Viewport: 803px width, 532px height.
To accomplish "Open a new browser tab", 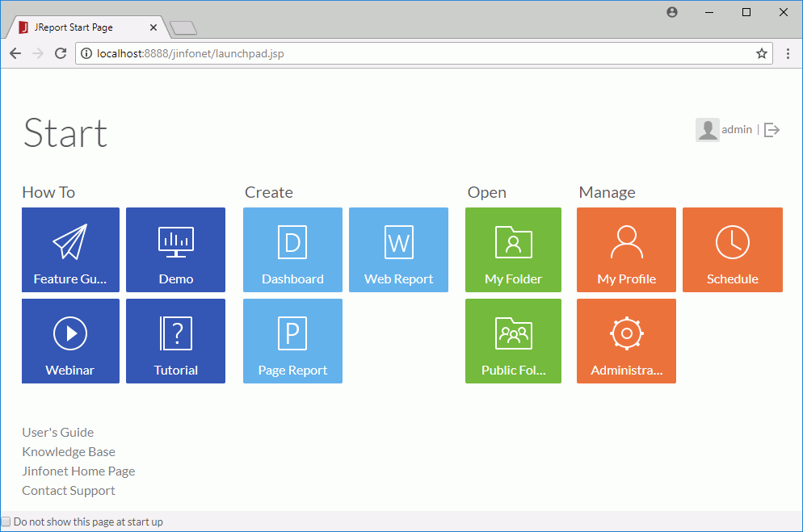I will tap(183, 27).
